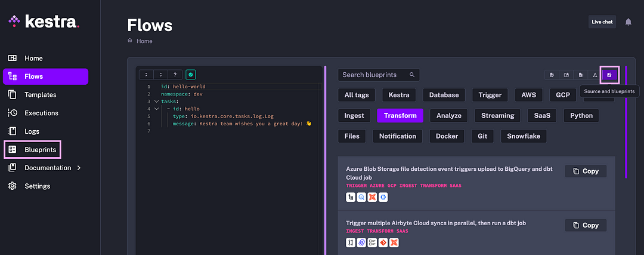Click the question mark help icon in editor
The height and width of the screenshot is (255, 644).
(x=175, y=75)
